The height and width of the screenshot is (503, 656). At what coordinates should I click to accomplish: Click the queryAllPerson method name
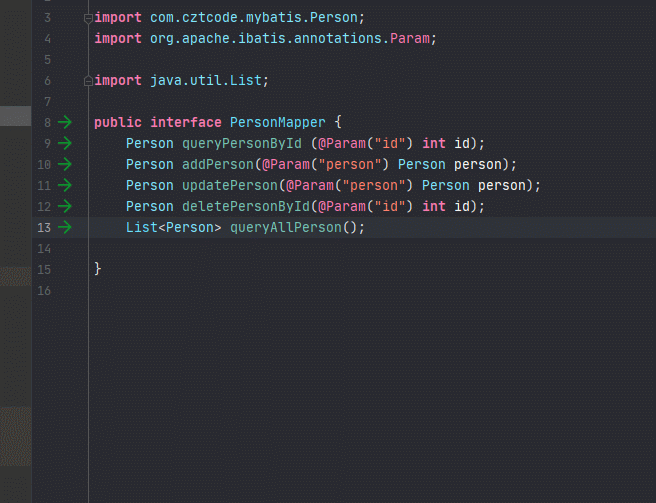pyautogui.click(x=286, y=227)
